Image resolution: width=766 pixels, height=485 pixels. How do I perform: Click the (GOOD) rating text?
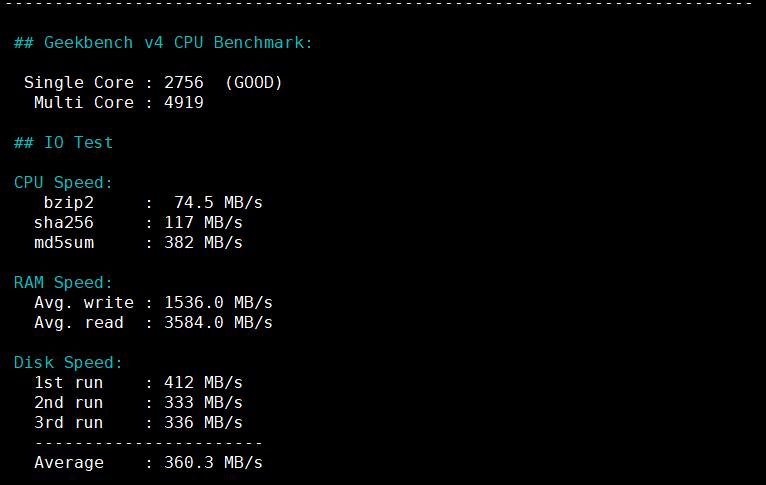coord(253,83)
